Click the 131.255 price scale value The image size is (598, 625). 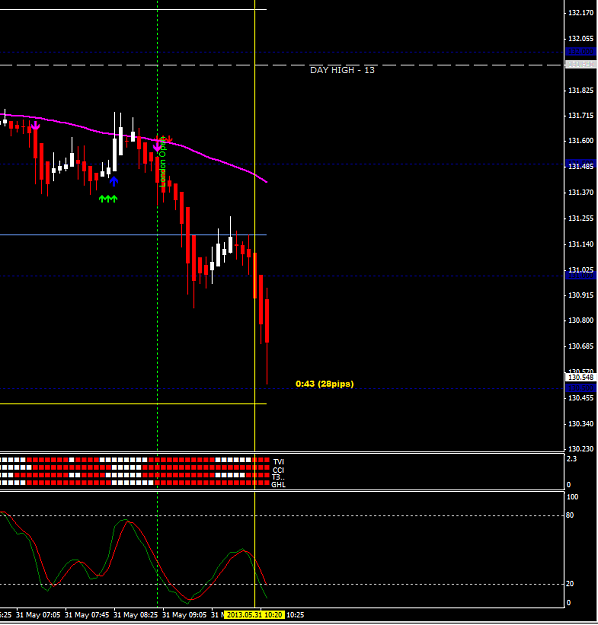click(581, 218)
